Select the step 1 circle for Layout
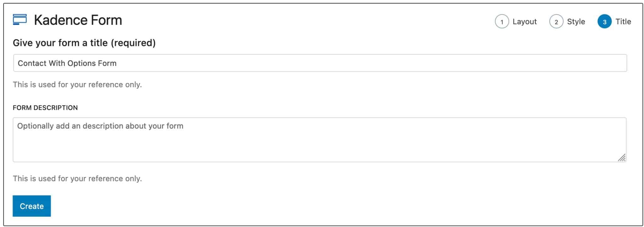 click(x=502, y=22)
